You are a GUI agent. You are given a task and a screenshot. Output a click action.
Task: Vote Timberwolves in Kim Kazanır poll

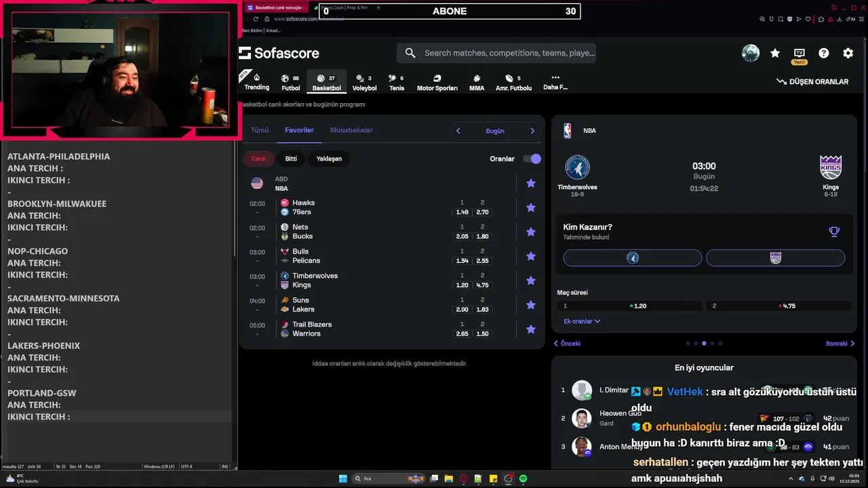pos(633,258)
